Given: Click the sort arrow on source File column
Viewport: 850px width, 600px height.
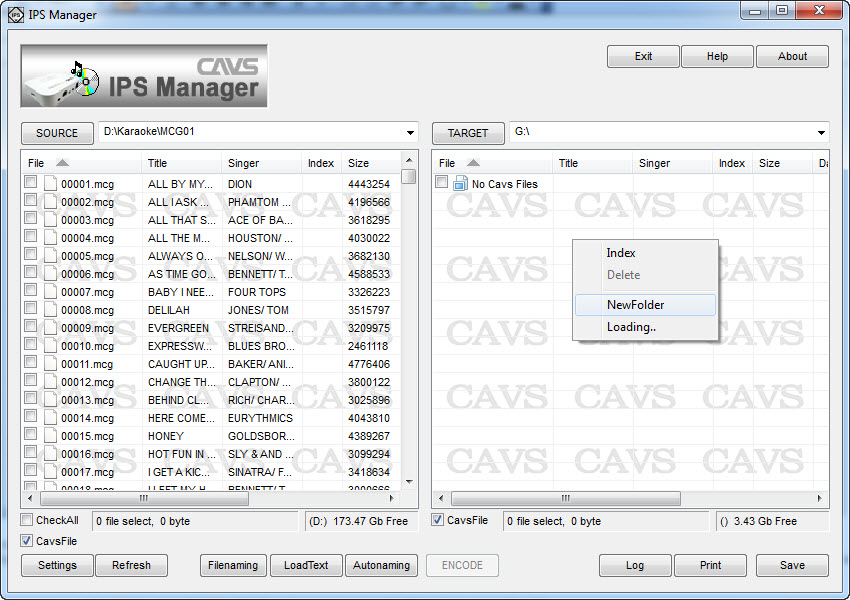Looking at the screenshot, I should 62,163.
